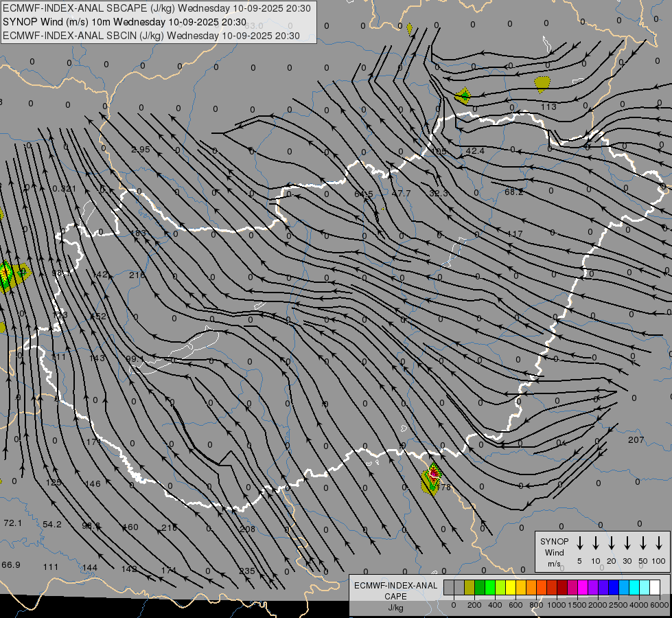Click the map value 32.3

tap(439, 194)
